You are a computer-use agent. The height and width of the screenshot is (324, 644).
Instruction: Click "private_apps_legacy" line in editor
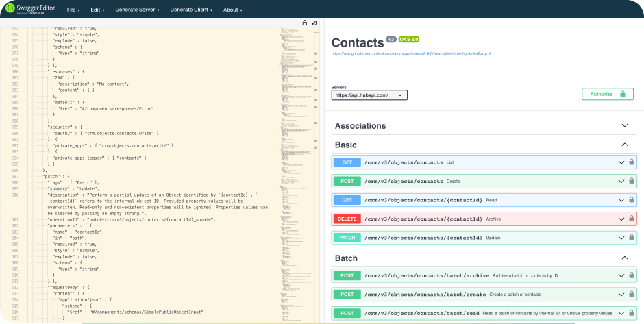(99, 158)
